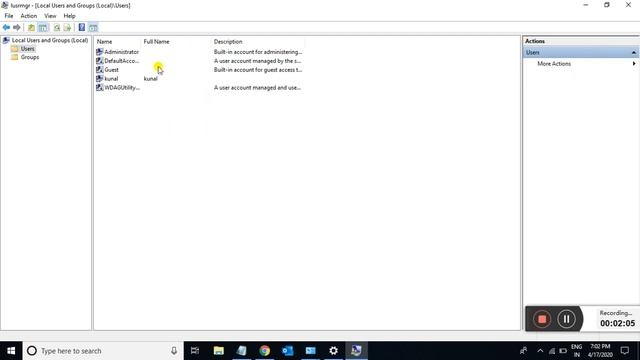Open Help via the blue question-mark icon

pyautogui.click(x=82, y=27)
